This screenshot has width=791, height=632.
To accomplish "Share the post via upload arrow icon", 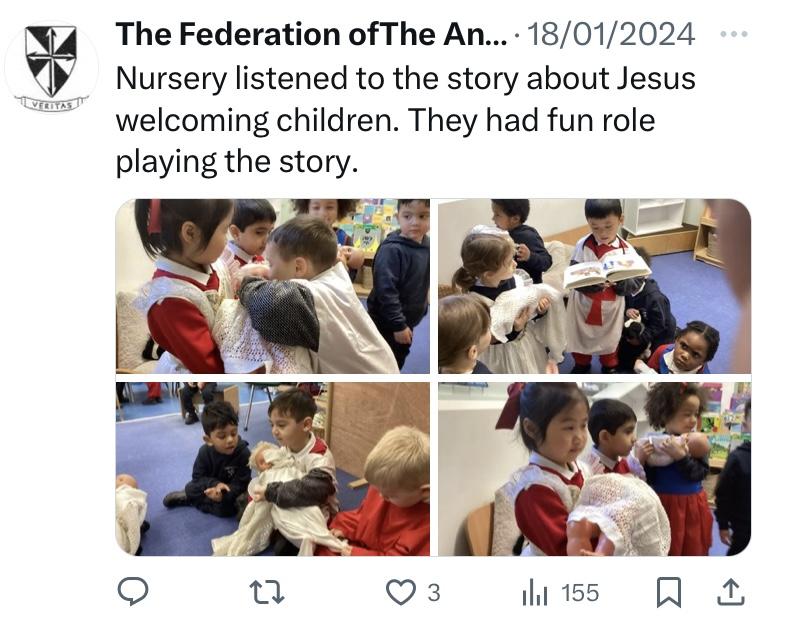I will pyautogui.click(x=731, y=592).
